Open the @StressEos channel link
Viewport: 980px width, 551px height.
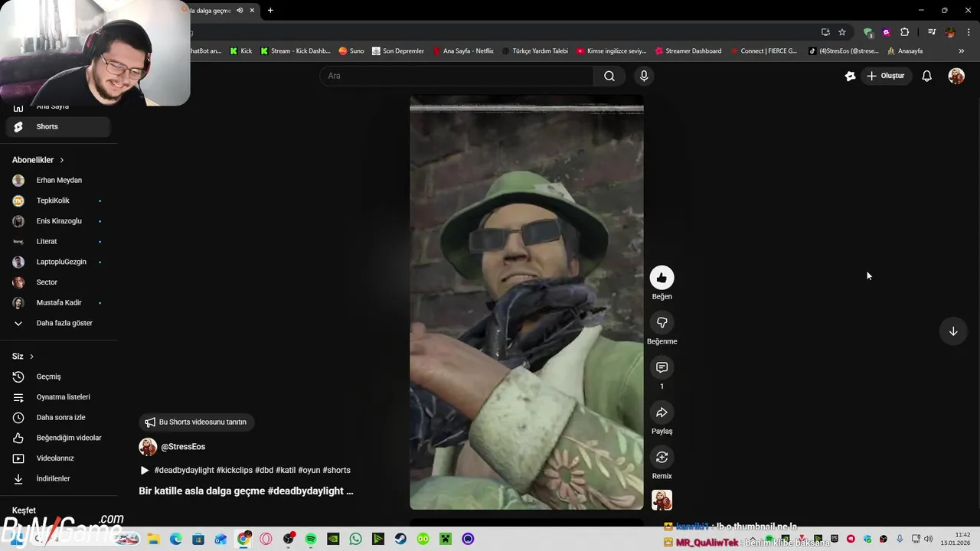tap(183, 447)
